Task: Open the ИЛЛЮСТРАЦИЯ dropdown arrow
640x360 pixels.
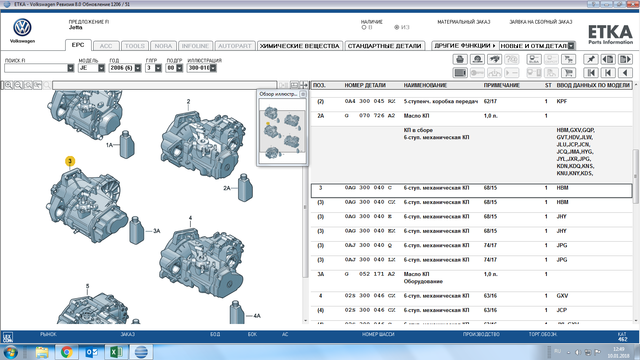Action: coord(213,68)
